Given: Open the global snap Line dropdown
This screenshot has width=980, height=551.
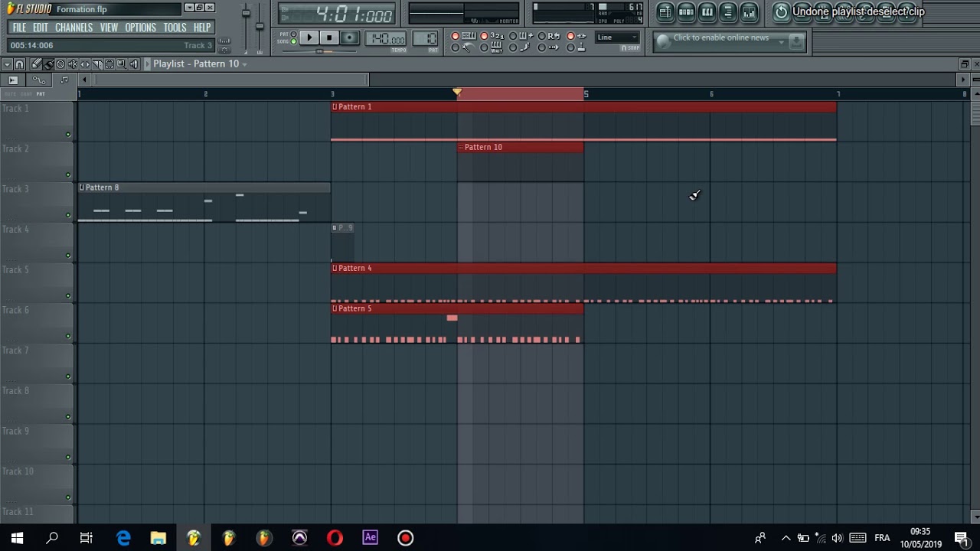Looking at the screenshot, I should point(617,37).
